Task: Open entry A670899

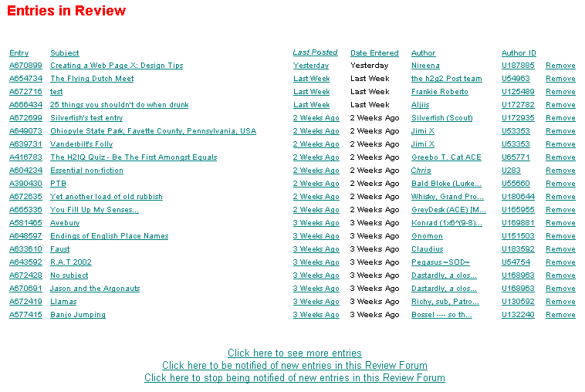Action: click(x=25, y=66)
